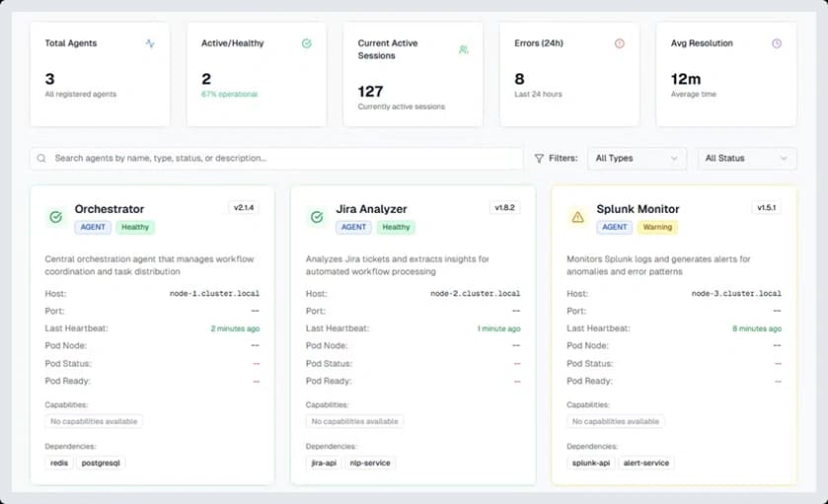Click the Healthy badge on Orchestrator card
This screenshot has width=828, height=504.
click(x=135, y=227)
